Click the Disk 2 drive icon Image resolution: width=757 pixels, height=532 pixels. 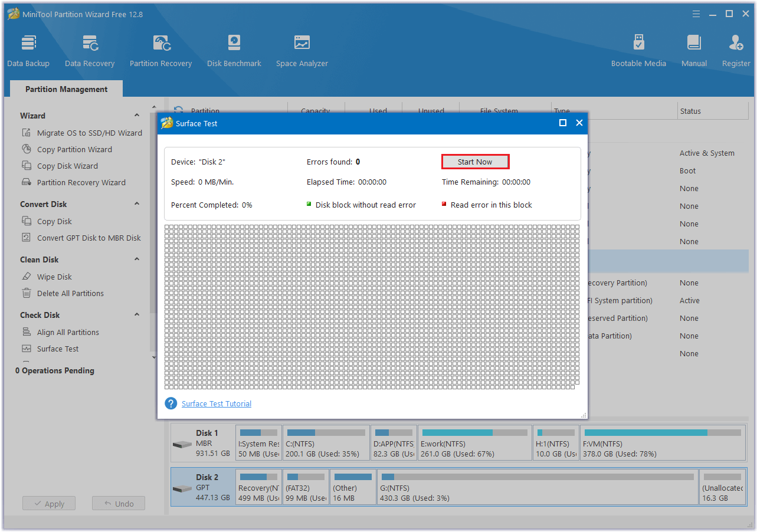click(x=183, y=488)
